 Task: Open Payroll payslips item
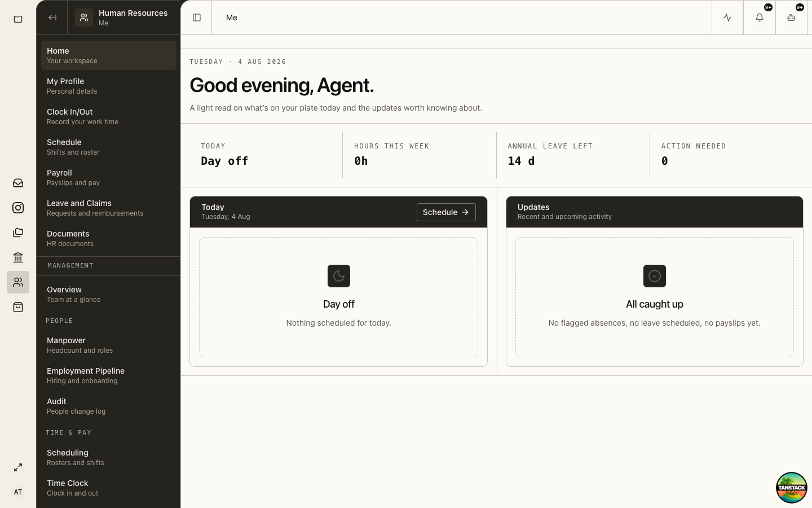109,177
